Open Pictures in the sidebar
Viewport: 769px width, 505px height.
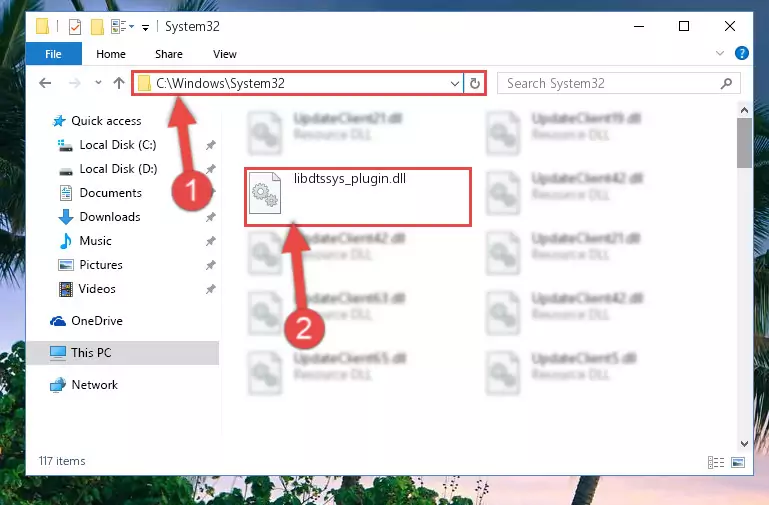(x=101, y=265)
